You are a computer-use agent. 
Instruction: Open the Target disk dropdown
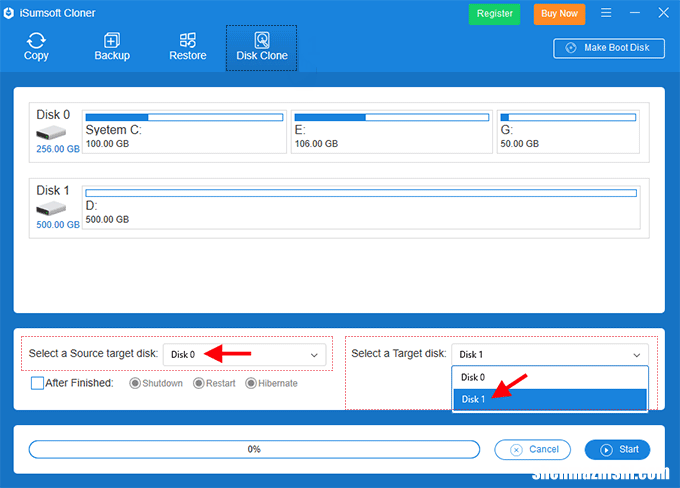550,355
